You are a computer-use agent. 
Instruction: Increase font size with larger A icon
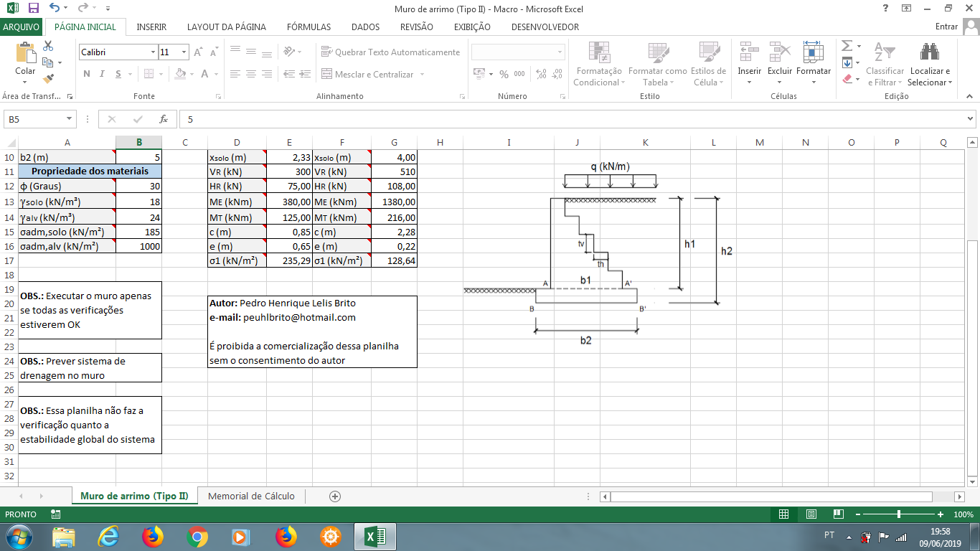coord(199,52)
